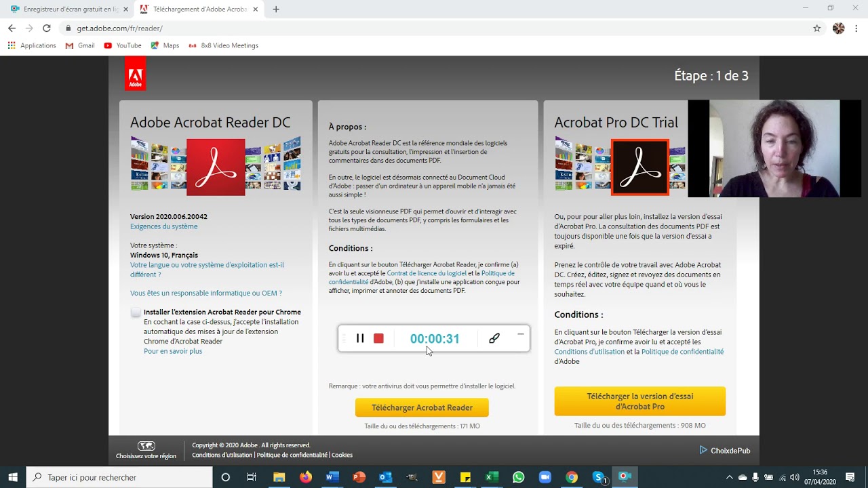Open screen recorder app in taskbar
The width and height of the screenshot is (868, 488).
pos(625,477)
